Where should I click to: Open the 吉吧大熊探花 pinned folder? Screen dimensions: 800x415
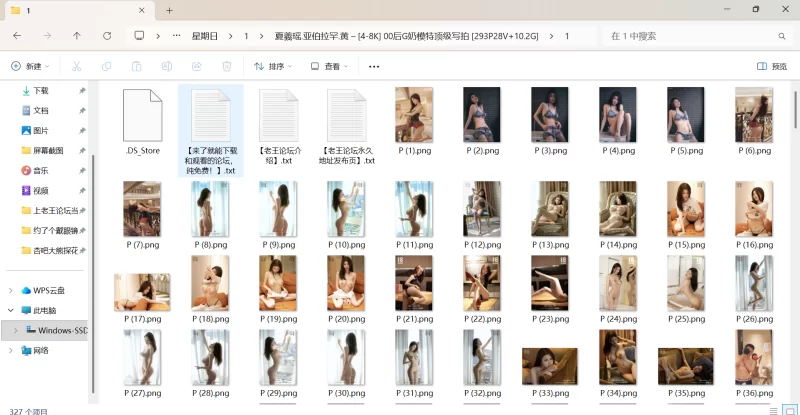pos(56,250)
